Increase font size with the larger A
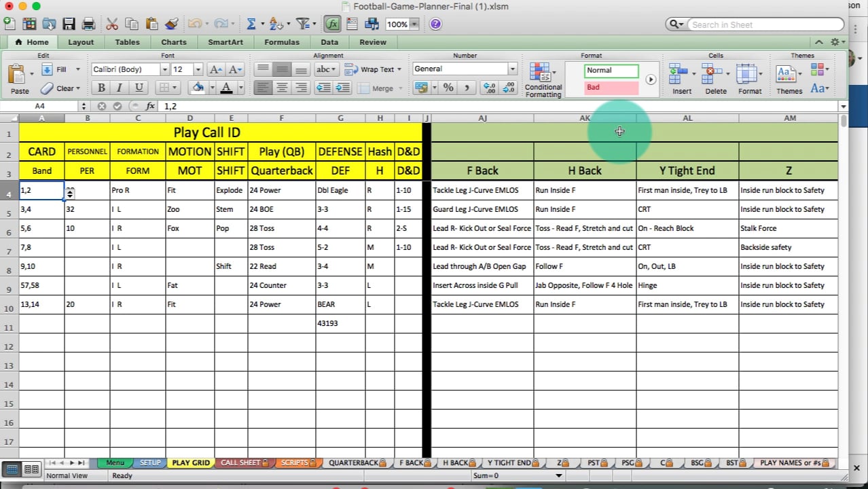Screen dimensions: 868x489 coord(215,69)
